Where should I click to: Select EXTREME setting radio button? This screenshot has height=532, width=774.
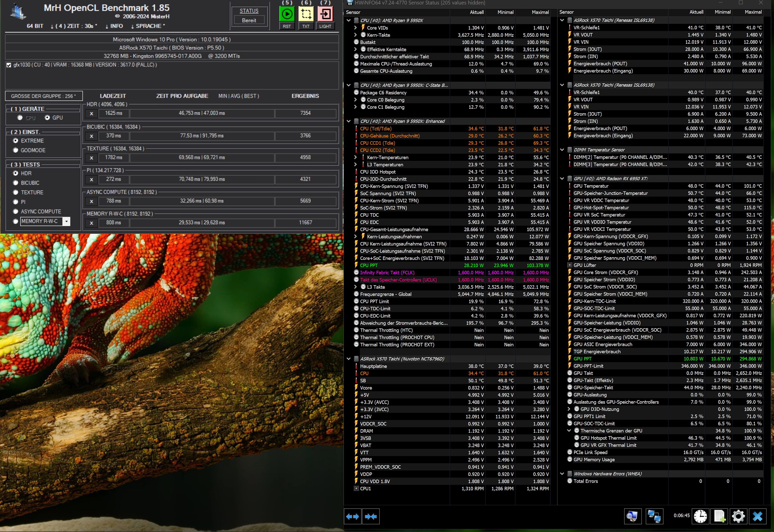[16, 141]
